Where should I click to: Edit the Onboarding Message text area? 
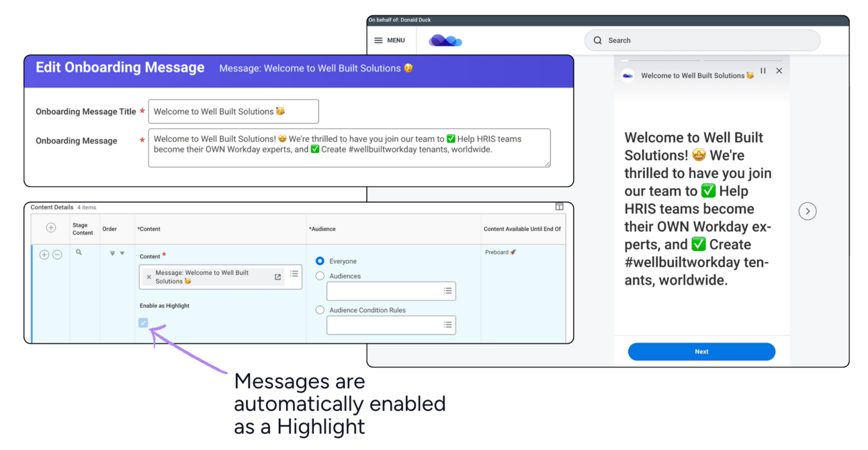point(349,148)
